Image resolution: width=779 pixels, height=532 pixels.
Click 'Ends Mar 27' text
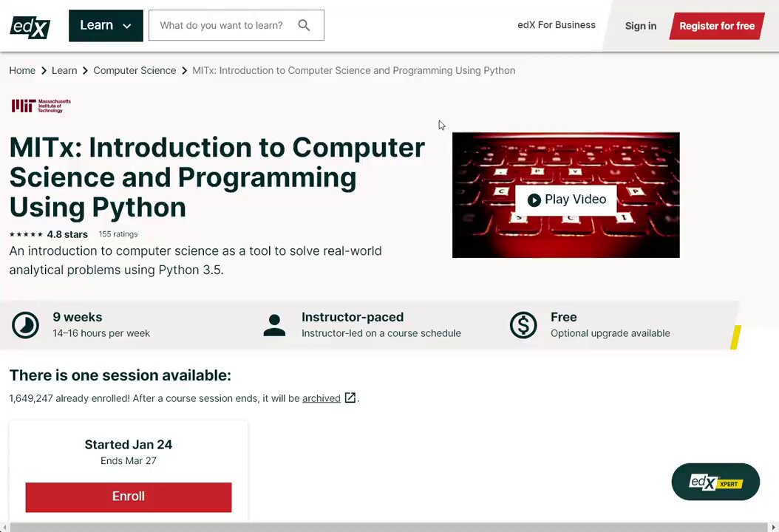point(128,461)
